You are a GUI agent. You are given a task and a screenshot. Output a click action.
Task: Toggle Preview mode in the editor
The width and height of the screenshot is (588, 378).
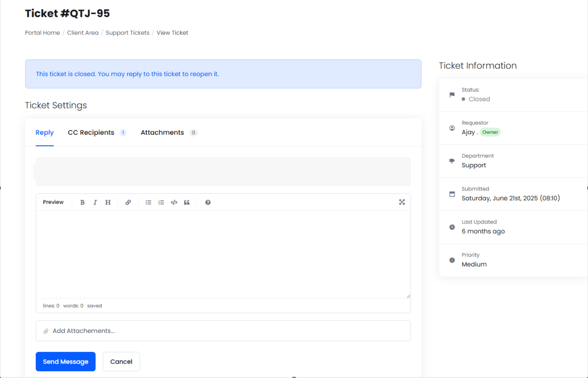(53, 202)
